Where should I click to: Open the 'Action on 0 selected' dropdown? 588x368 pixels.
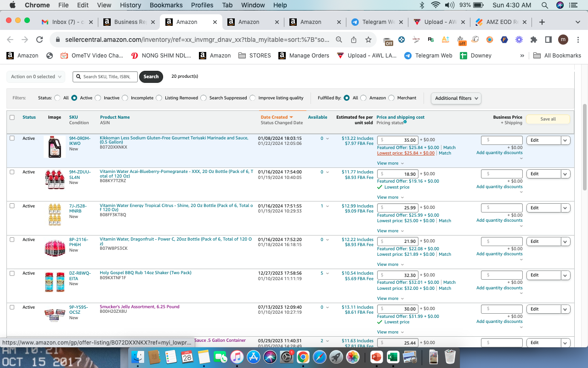tap(36, 77)
